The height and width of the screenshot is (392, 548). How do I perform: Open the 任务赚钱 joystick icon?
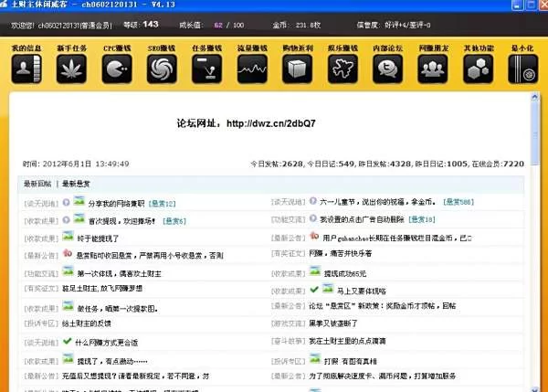click(205, 67)
